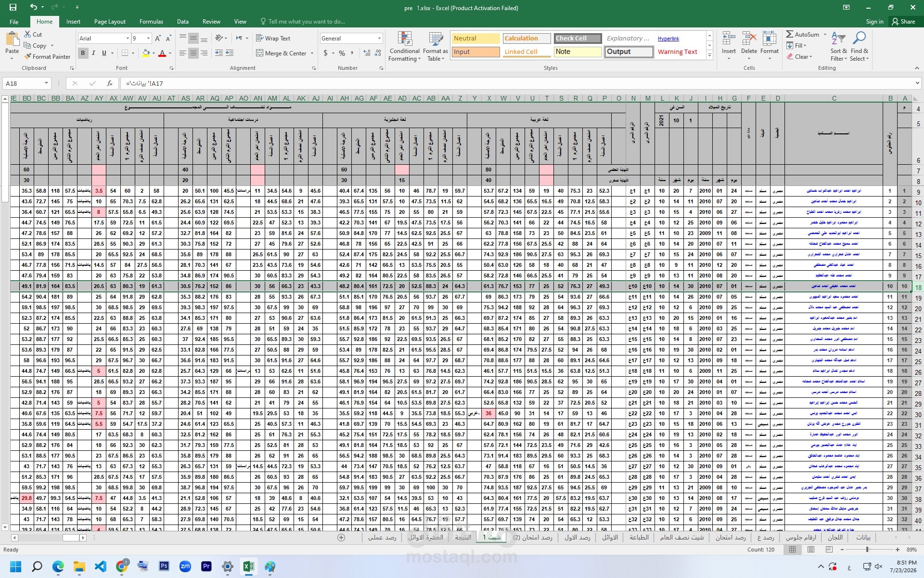Expand the Borders dropdown arrow

coord(133,53)
